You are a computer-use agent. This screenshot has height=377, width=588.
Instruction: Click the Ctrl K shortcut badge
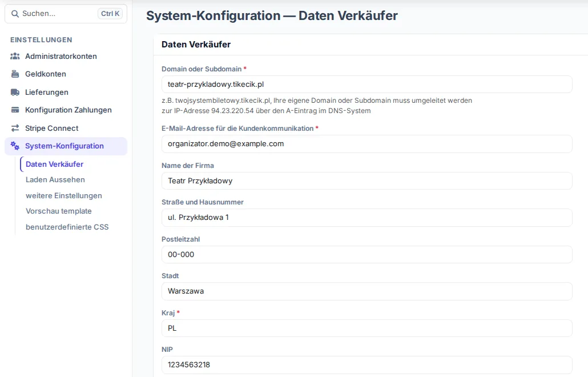click(x=110, y=14)
